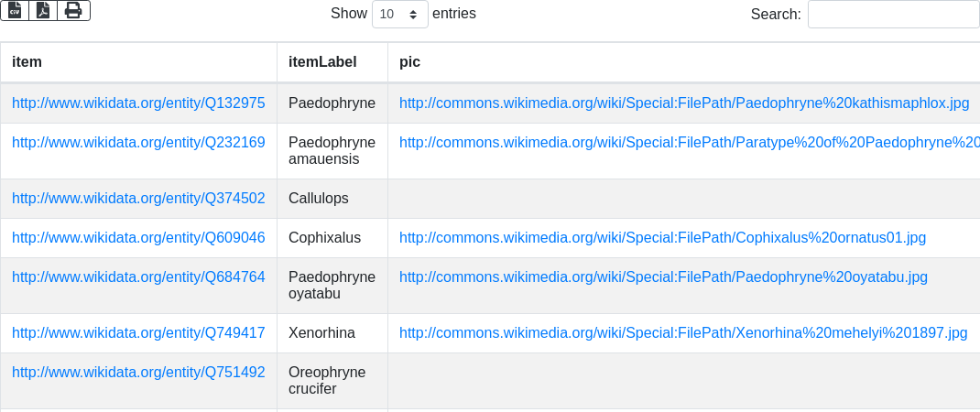This screenshot has height=412, width=980.
Task: Open the Wikidata entity Q232169 link
Action: [x=138, y=143]
